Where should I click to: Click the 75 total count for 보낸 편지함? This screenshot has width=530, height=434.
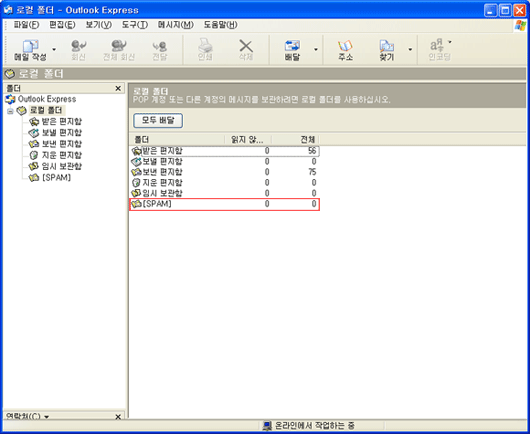point(312,172)
